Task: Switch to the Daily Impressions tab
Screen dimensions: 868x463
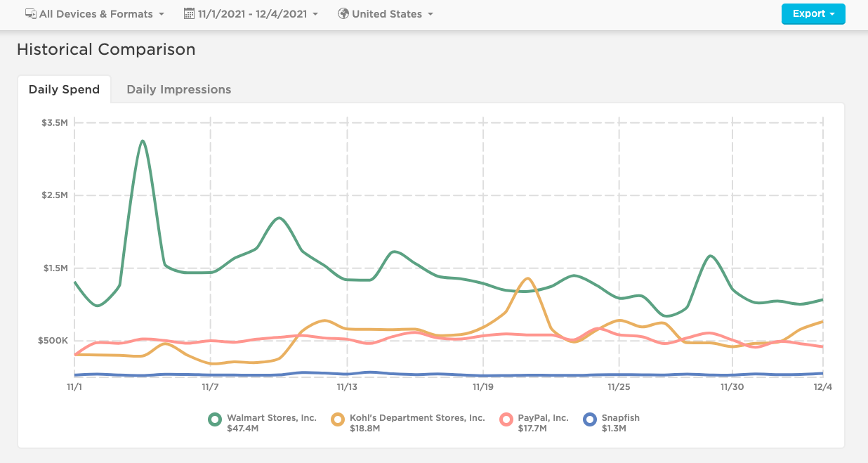Action: 178,89
